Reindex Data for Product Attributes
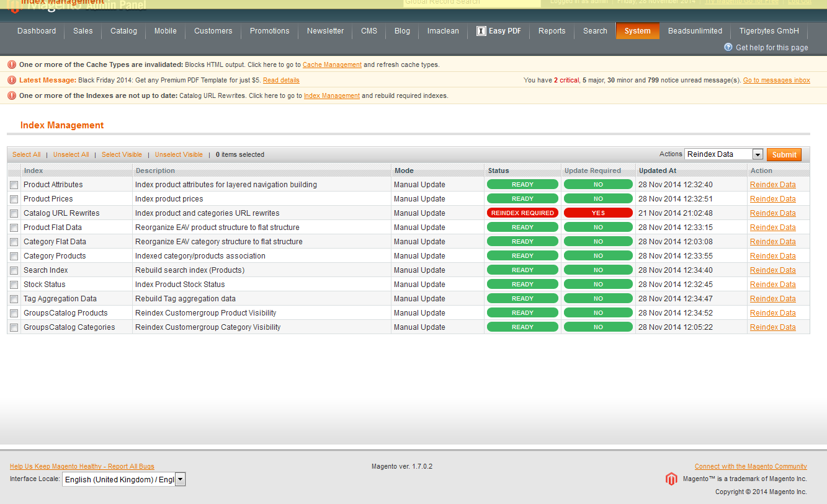The image size is (827, 504). coord(772,185)
